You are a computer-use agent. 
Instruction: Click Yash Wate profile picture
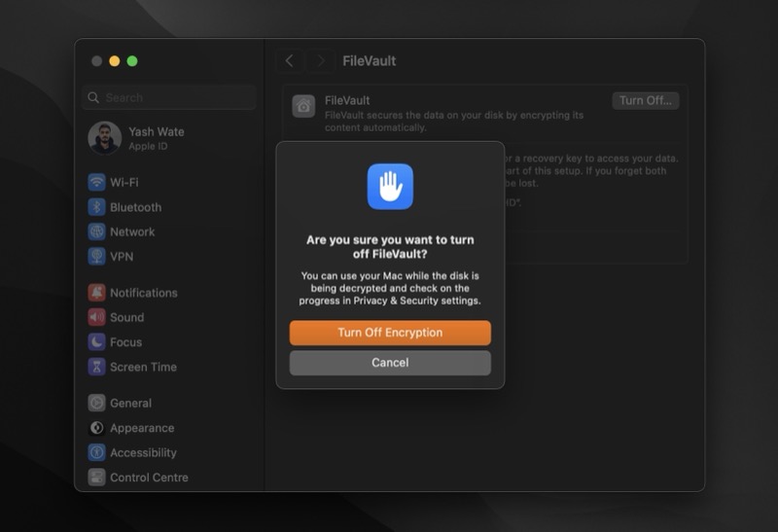pos(105,138)
